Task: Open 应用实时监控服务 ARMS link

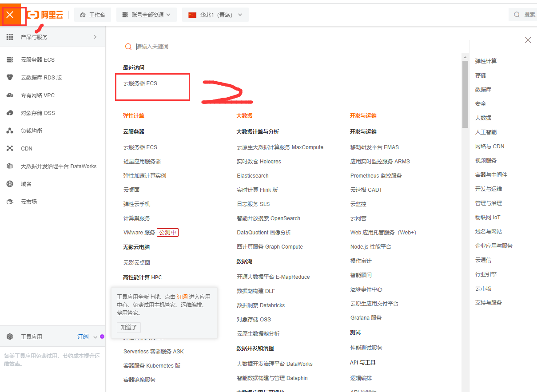Action: click(380, 161)
